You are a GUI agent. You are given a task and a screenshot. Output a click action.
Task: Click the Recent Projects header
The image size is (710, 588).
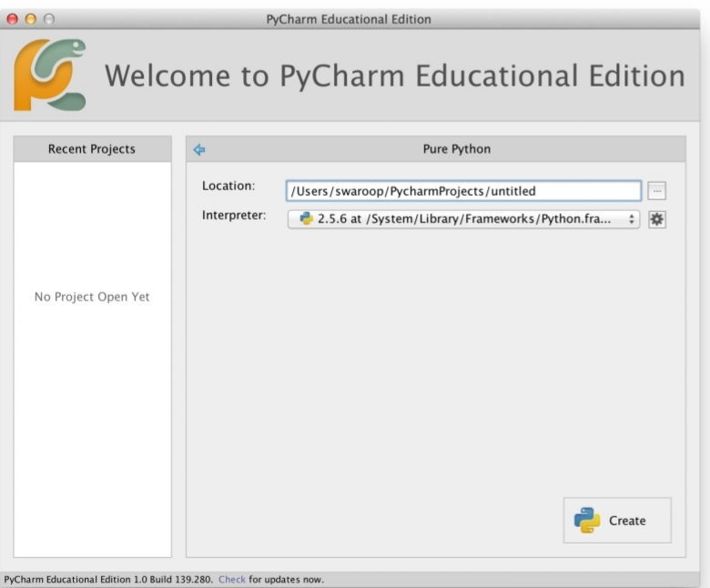click(x=92, y=149)
